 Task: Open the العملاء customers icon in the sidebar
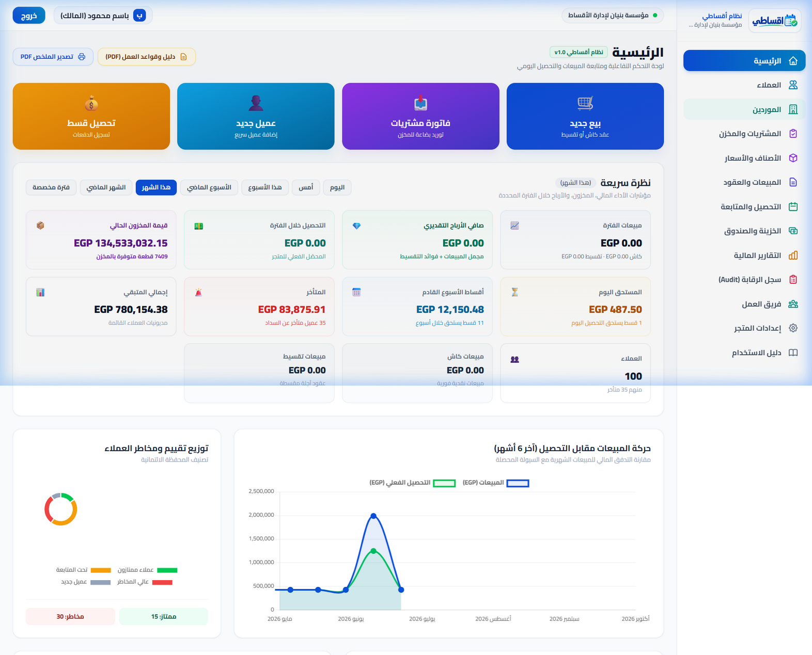tap(793, 85)
